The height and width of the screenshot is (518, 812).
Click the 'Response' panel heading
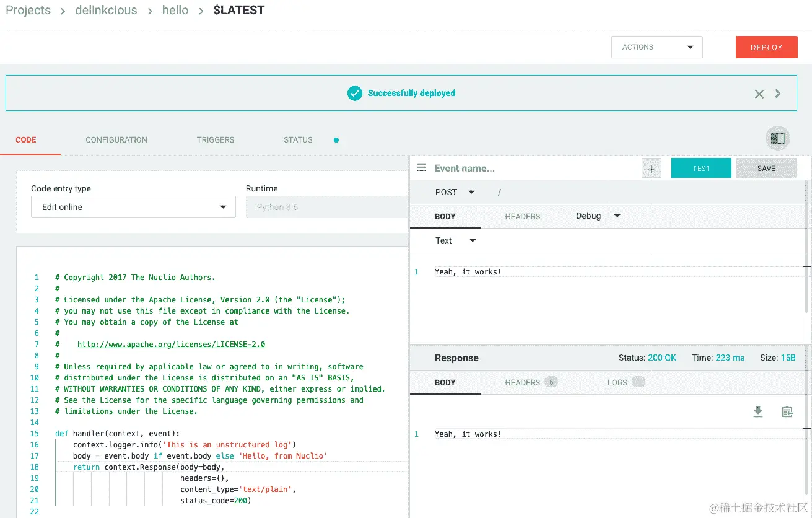(456, 358)
